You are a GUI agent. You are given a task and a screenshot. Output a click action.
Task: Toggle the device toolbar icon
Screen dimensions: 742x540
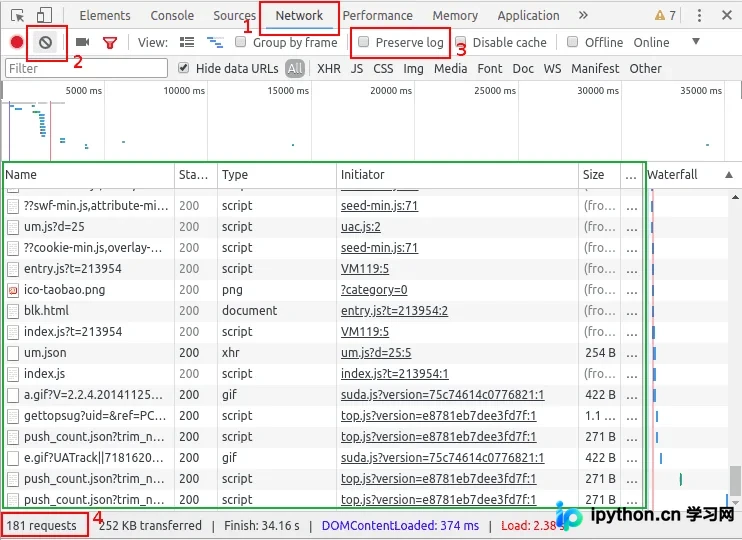pos(44,16)
